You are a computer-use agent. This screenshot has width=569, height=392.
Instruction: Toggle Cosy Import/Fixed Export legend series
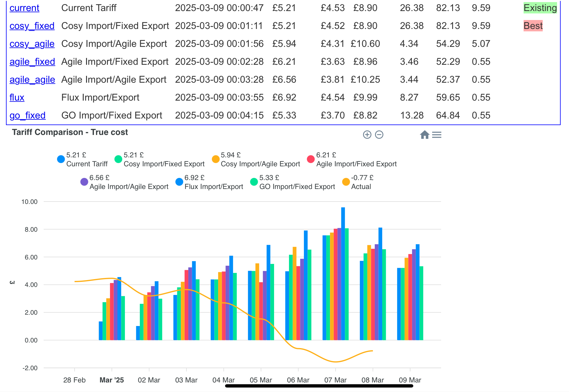pyautogui.click(x=160, y=159)
